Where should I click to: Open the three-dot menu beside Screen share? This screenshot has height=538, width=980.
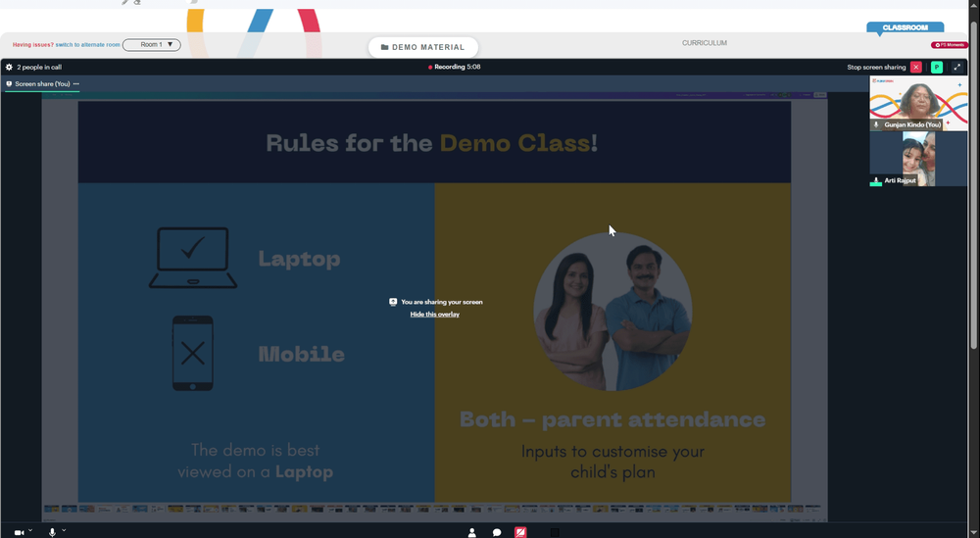click(x=76, y=83)
